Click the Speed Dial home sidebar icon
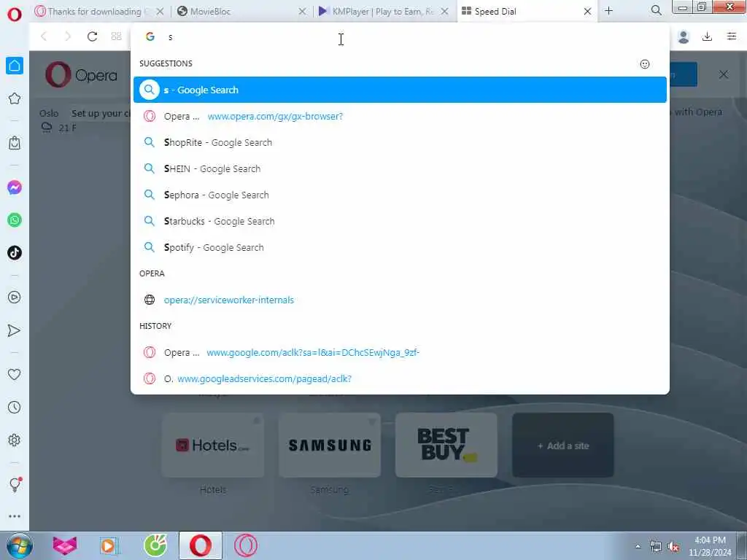This screenshot has width=747, height=560. pyautogui.click(x=15, y=66)
